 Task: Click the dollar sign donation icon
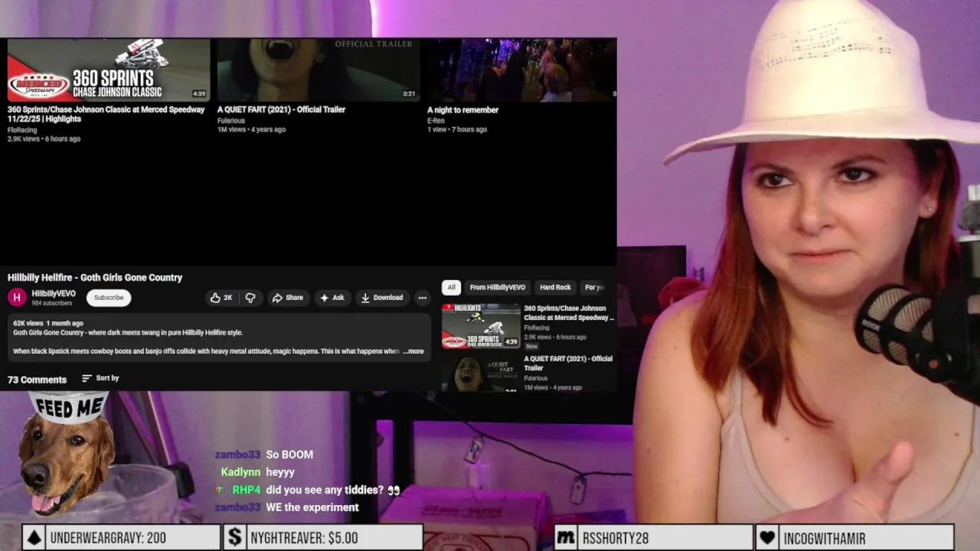(234, 537)
